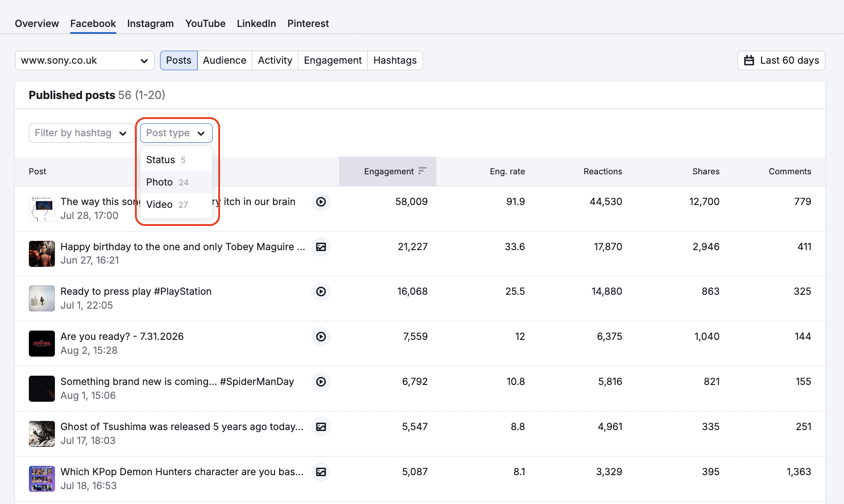The width and height of the screenshot is (844, 504).
Task: Switch to the Instagram tab
Action: 150,23
